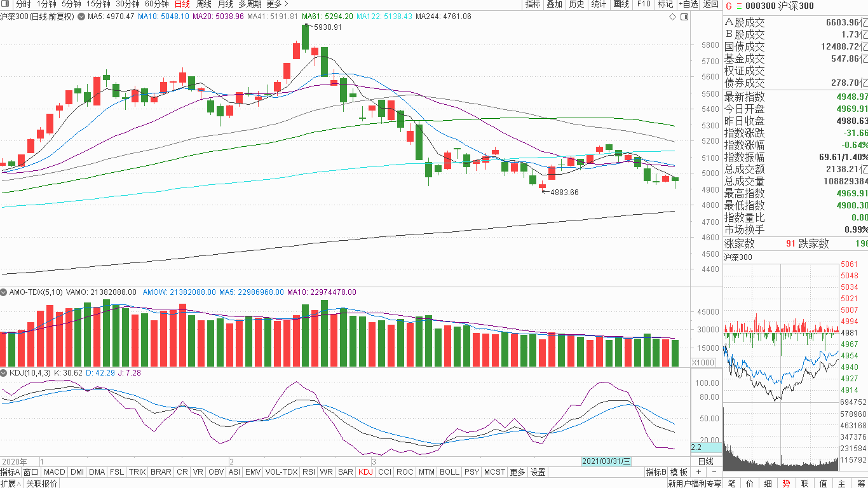
Task: Click the zoom-out minus button
Action: [x=714, y=472]
